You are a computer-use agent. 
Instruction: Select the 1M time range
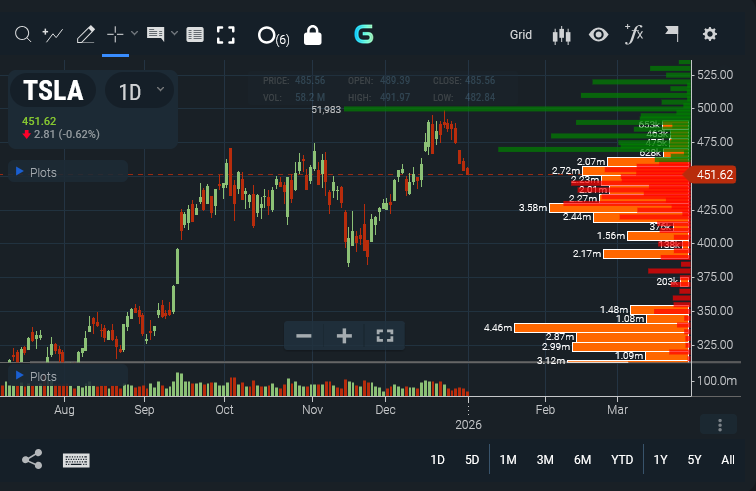point(508,460)
